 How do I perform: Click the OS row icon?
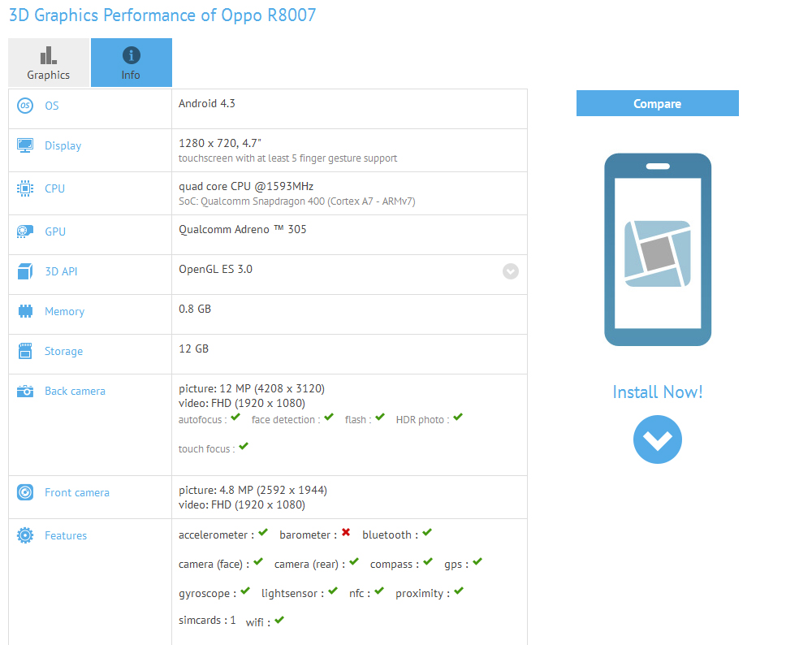(x=25, y=106)
